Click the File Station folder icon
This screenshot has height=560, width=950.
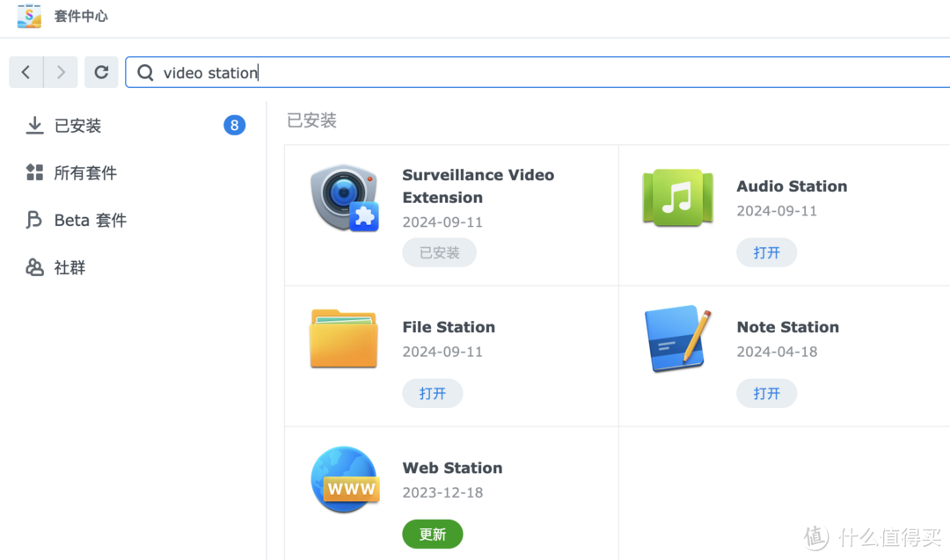click(344, 338)
